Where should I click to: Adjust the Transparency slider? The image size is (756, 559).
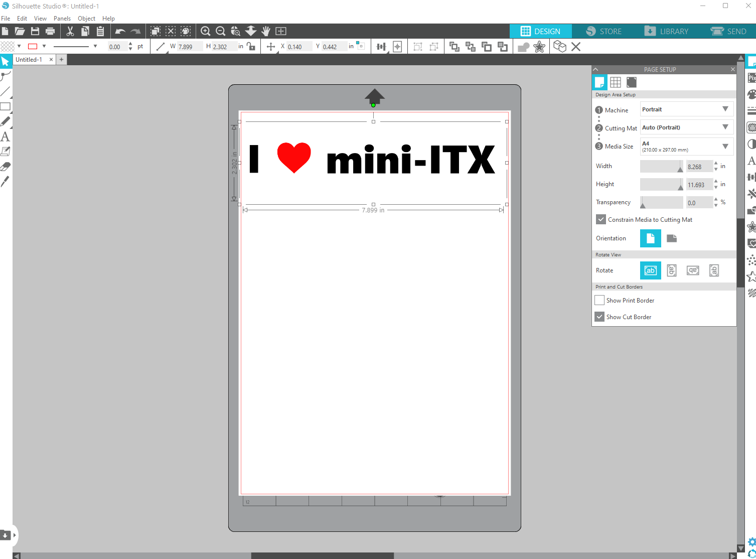(661, 203)
